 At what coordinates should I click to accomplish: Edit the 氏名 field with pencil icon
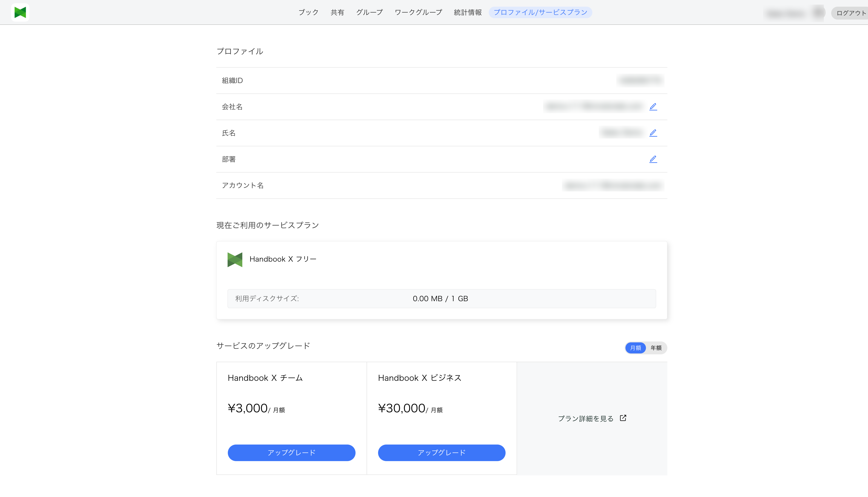pyautogui.click(x=653, y=133)
